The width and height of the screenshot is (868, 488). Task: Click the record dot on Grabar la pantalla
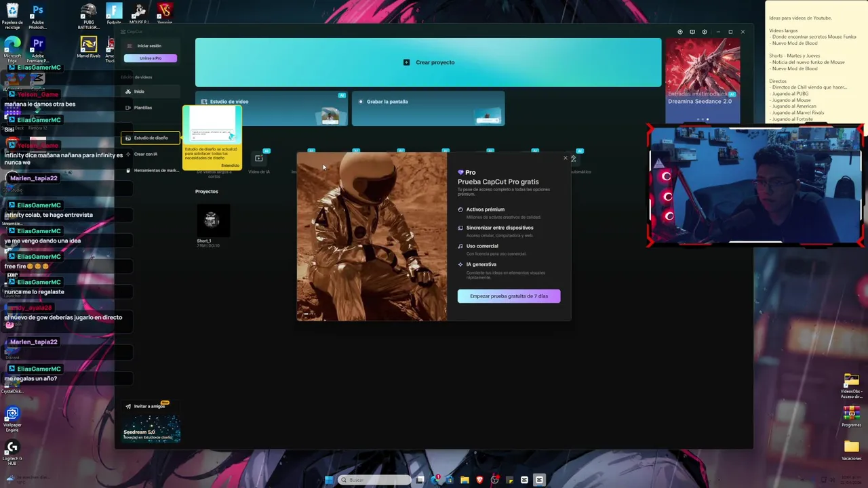point(361,102)
